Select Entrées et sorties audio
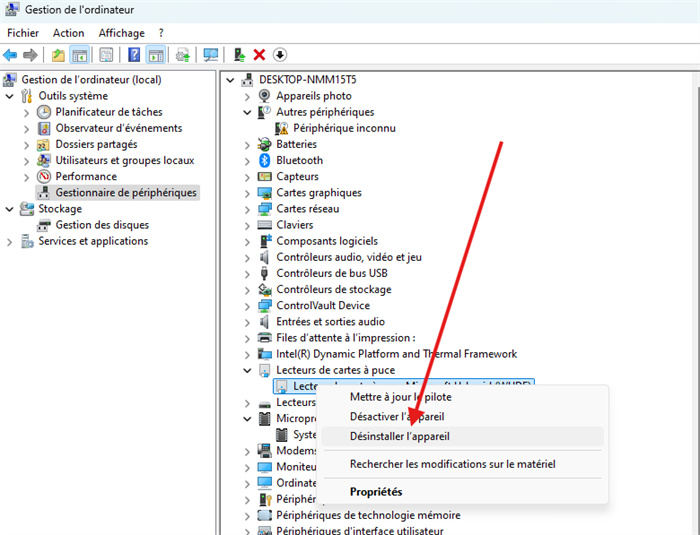 click(x=330, y=322)
